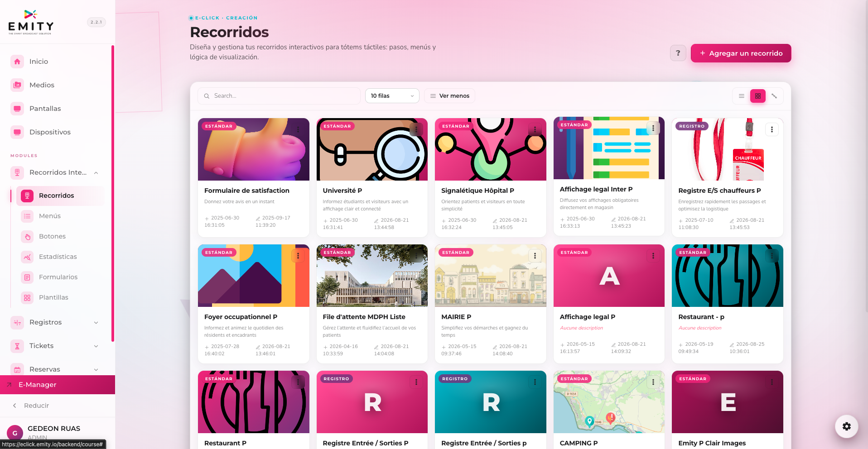Image resolution: width=868 pixels, height=449 pixels.
Task: Open the question mark help button
Action: coord(678,53)
